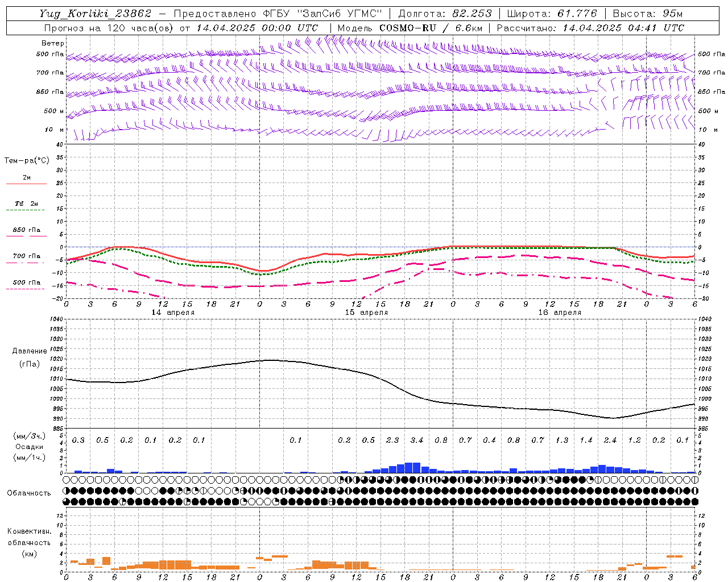Click the Широта: 61.776 value
This screenshot has width=728, height=582.
[x=552, y=14]
